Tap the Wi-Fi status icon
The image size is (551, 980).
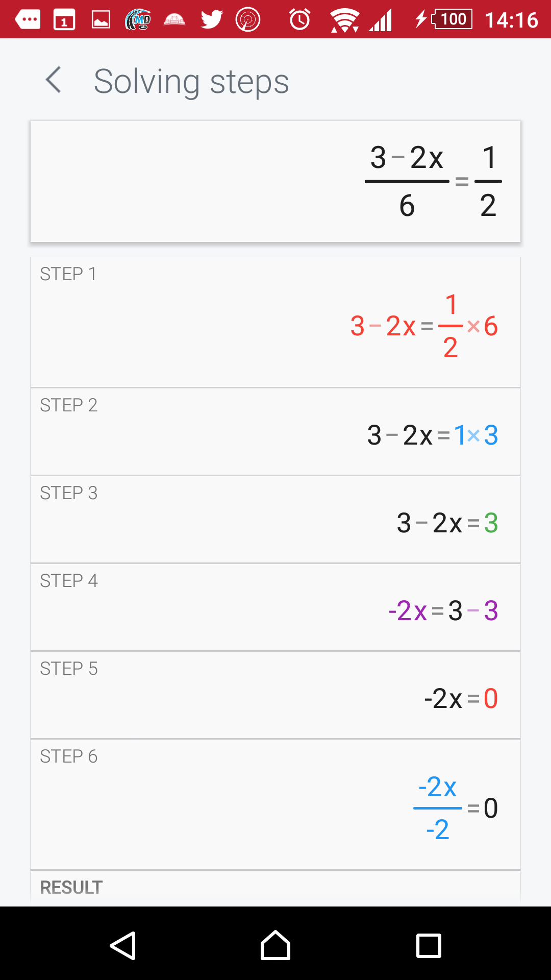click(345, 20)
